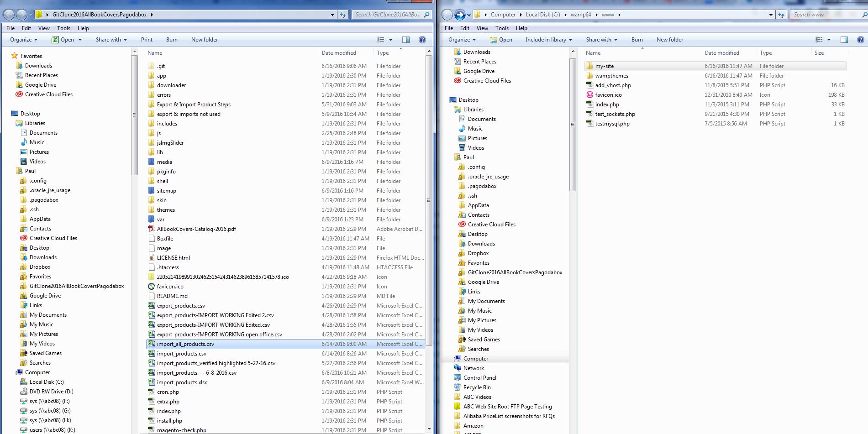
Task: Toggle the preview pane in the left window
Action: point(406,40)
